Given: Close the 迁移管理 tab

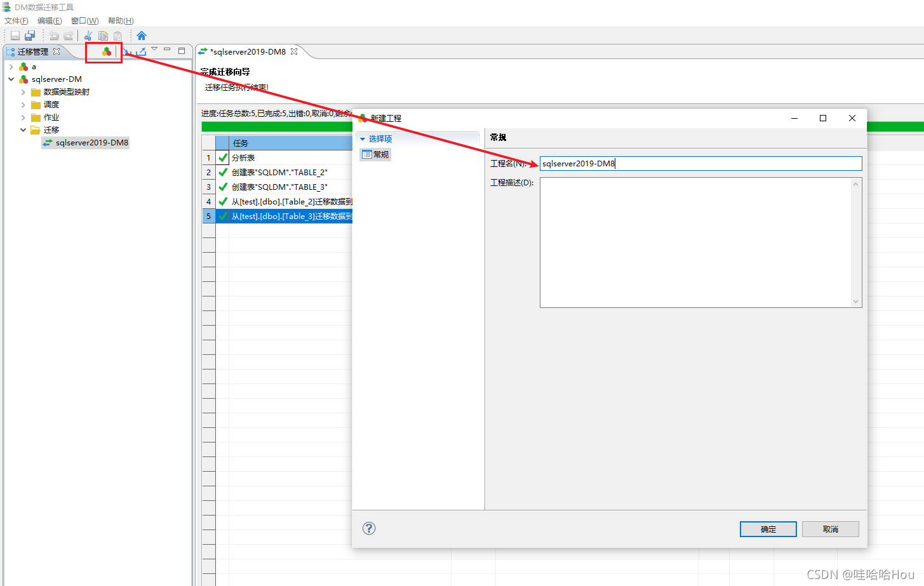Looking at the screenshot, I should coord(57,51).
